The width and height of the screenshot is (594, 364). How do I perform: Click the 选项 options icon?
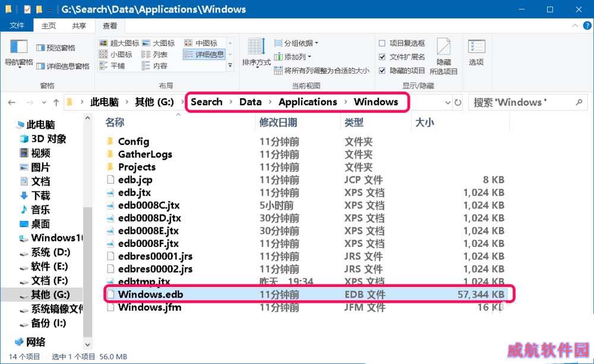click(x=476, y=48)
